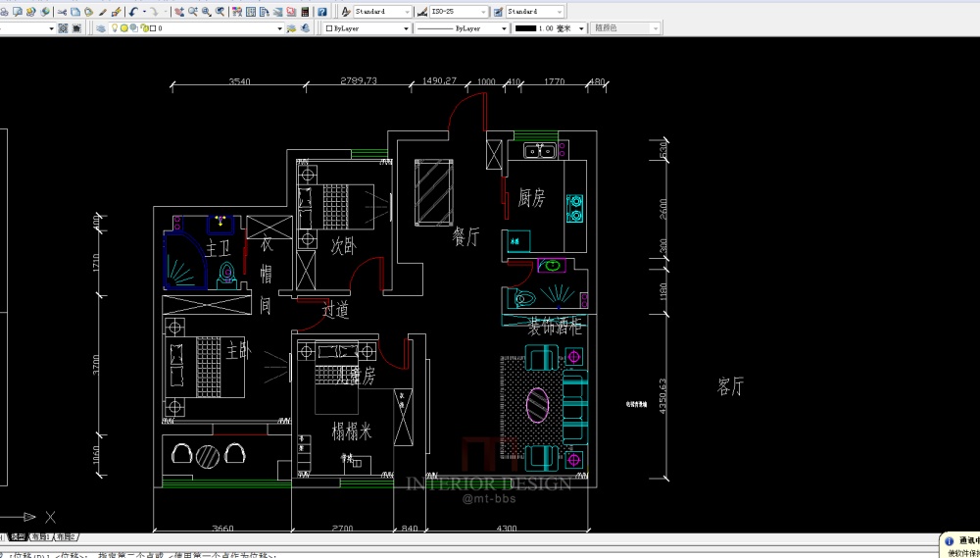This screenshot has width=980, height=558.
Task: Click the Undo arrow icon
Action: tap(133, 12)
